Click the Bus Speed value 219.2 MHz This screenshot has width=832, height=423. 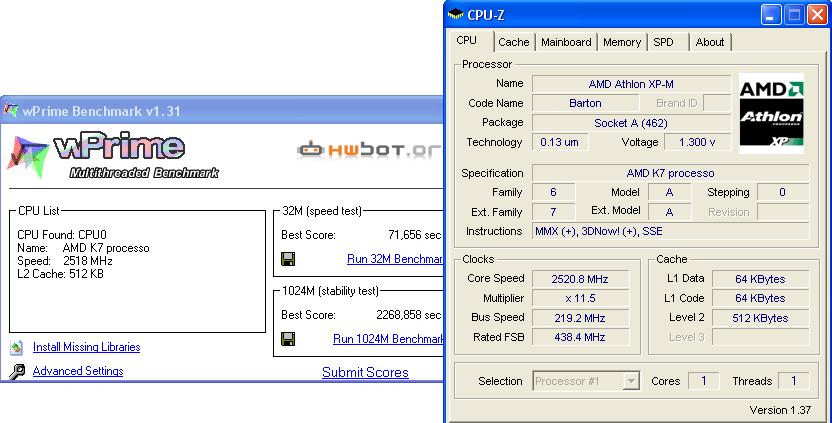pyautogui.click(x=580, y=318)
